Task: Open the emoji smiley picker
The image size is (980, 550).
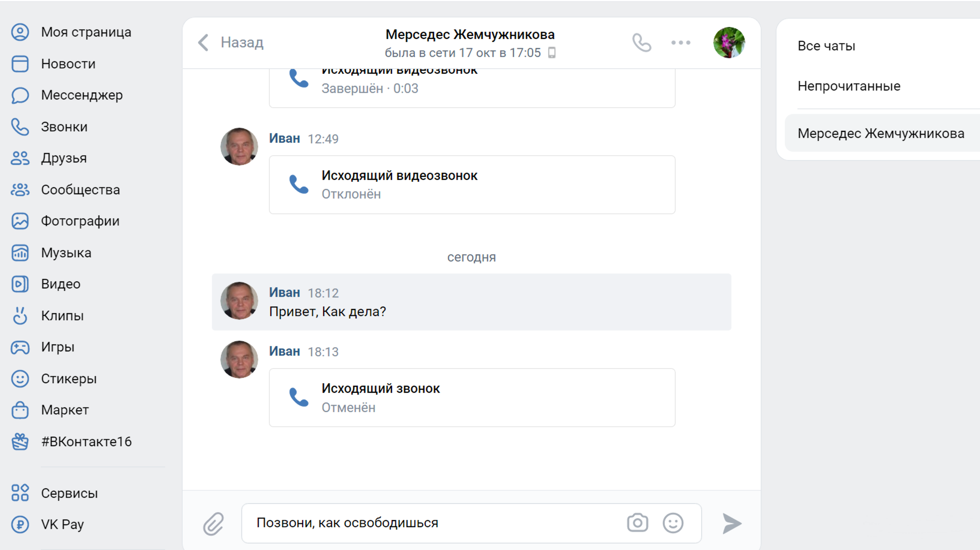Action: click(x=673, y=523)
